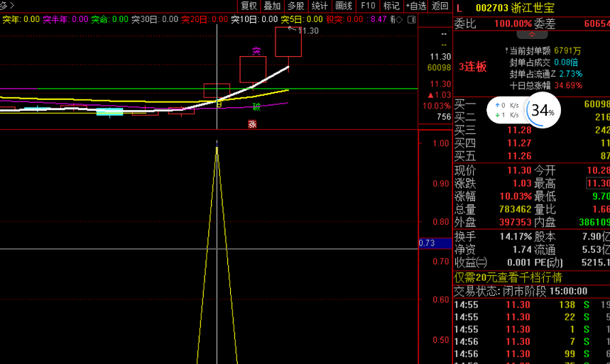
Task: Expand the 多 > menu at top-left
Action: click(7, 5)
